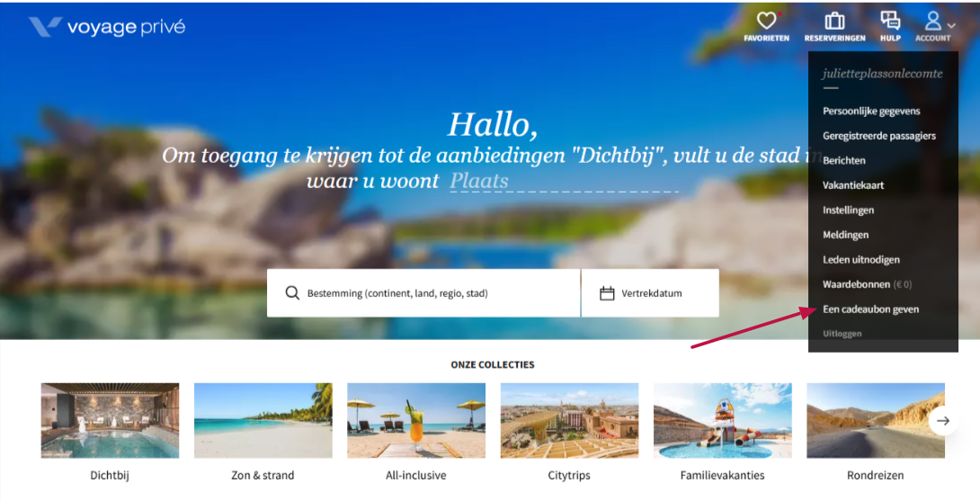This screenshot has width=980, height=501.
Task: Click the Plaats city input
Action: click(x=564, y=181)
